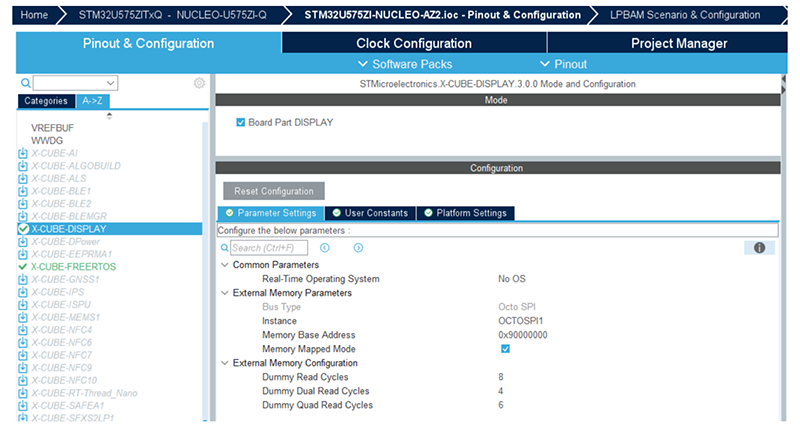Click the download icon beside X-CUBE-AI
This screenshot has height=430, width=800.
[x=22, y=153]
